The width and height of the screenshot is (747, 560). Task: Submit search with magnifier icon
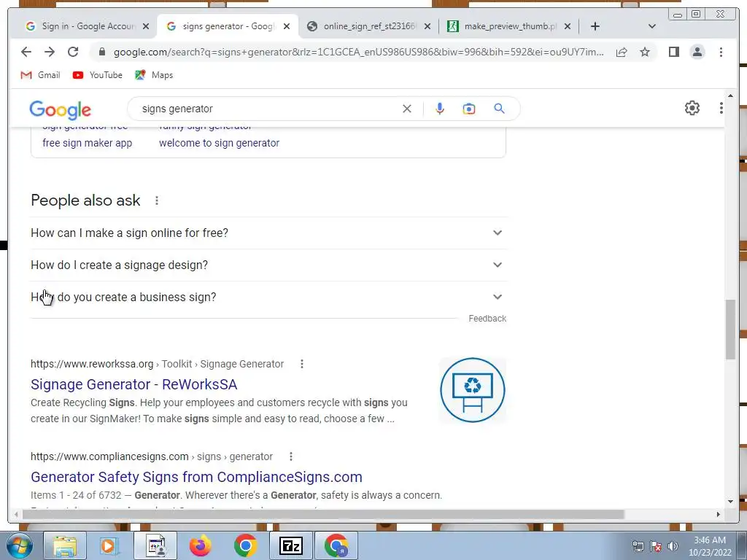(x=499, y=109)
